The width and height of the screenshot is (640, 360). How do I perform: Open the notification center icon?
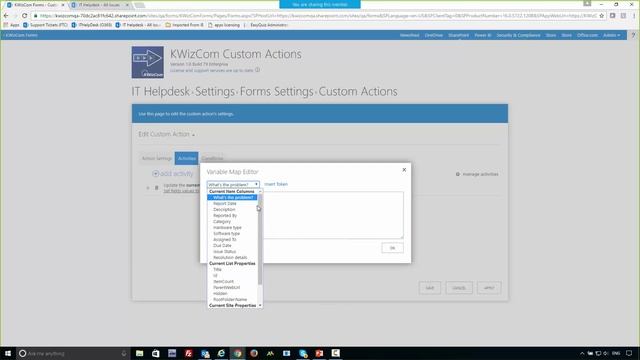(629, 353)
